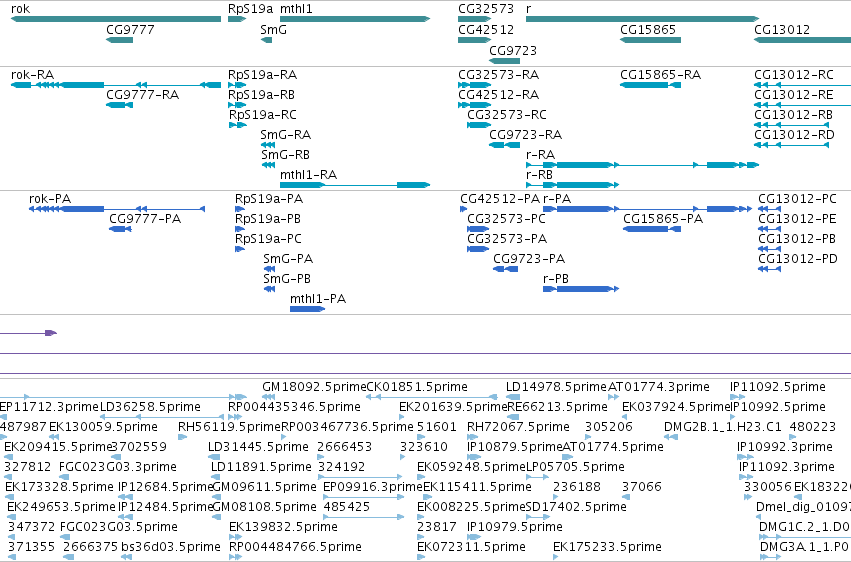Select the r-RB transcript label

539,175
